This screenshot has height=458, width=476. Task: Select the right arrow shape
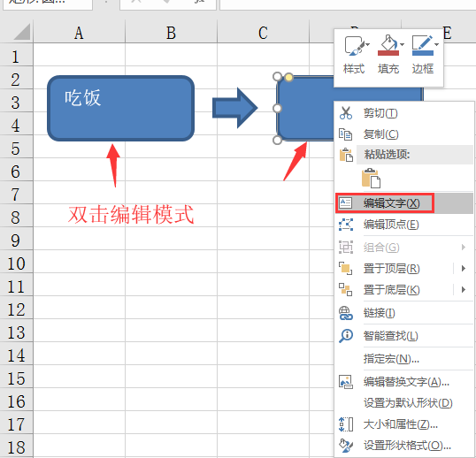(234, 108)
